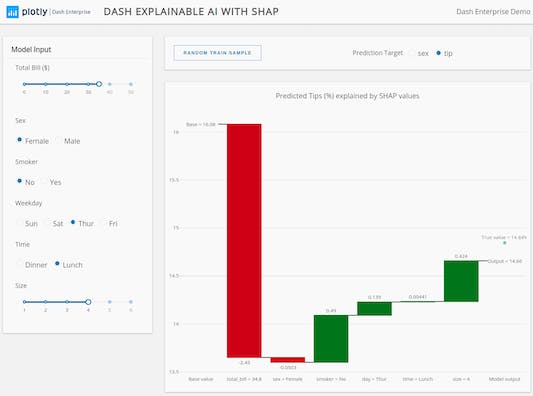Select the Male sex radio button

(58, 140)
